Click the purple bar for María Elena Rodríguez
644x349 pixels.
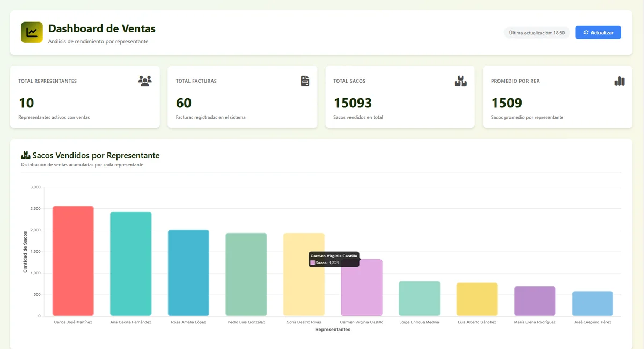point(535,301)
